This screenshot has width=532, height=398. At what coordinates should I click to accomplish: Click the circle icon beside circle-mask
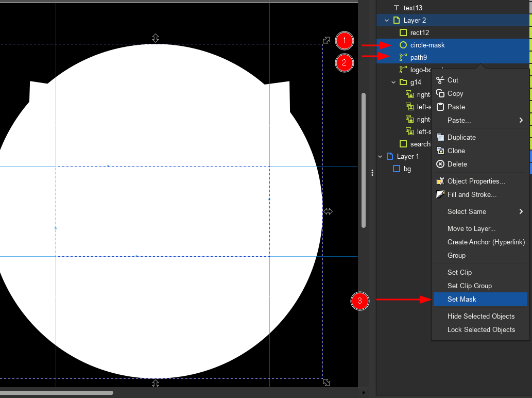(403, 45)
